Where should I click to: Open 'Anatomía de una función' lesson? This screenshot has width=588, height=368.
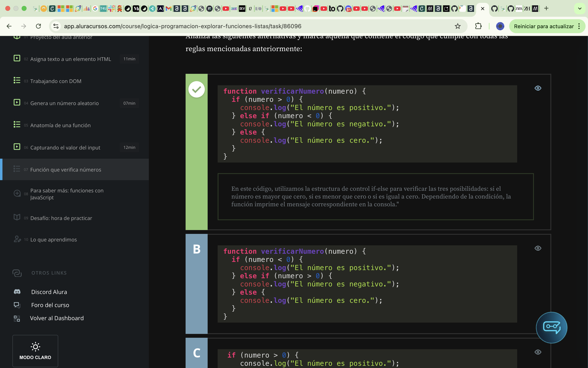60,125
